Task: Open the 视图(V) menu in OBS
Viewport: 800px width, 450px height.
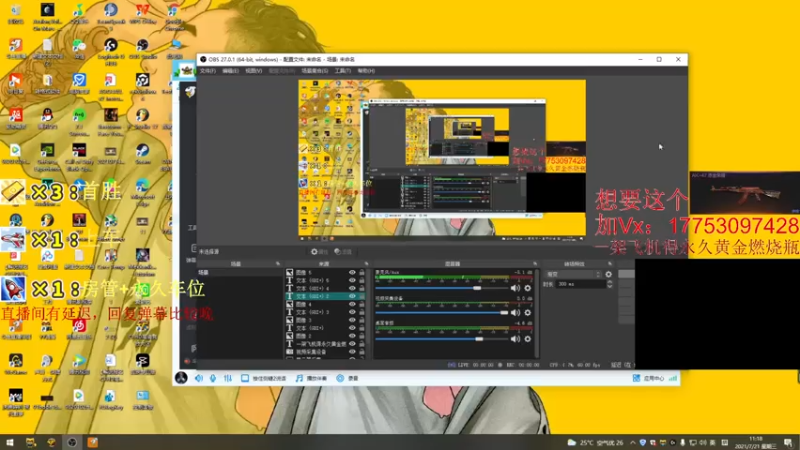Action: click(254, 71)
